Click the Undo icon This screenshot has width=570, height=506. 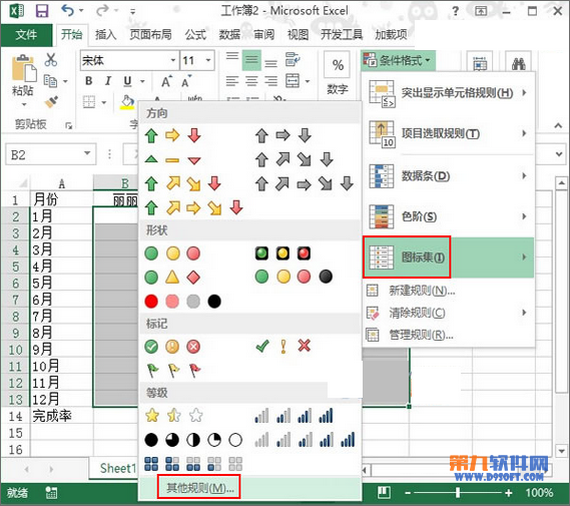pyautogui.click(x=68, y=10)
